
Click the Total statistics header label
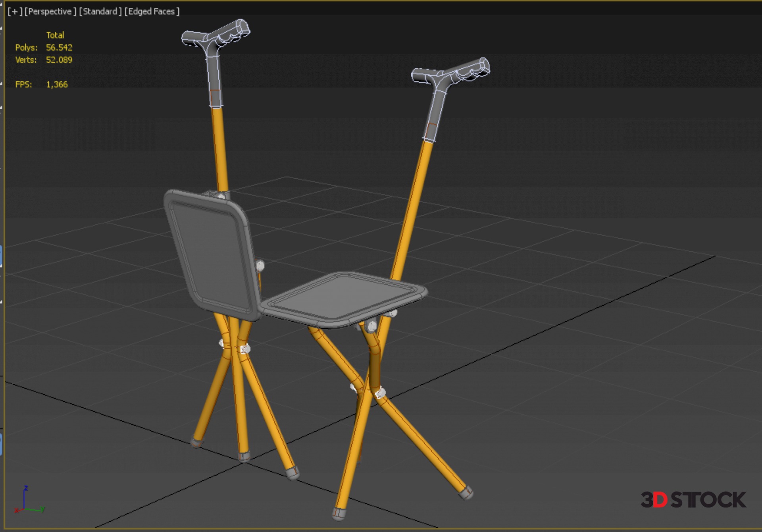[55, 35]
